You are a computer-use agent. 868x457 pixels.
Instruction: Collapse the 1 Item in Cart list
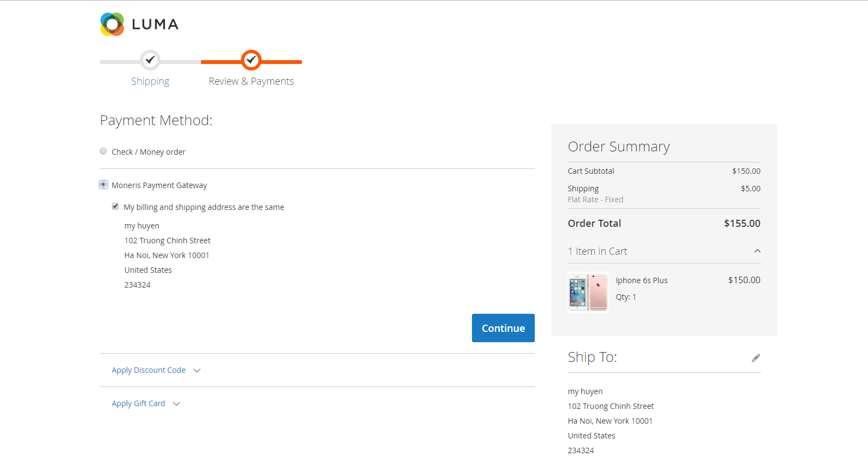(x=757, y=251)
